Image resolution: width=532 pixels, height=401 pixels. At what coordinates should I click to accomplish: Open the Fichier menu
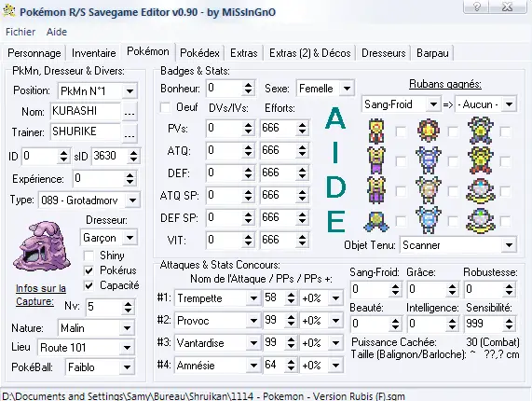coord(20,32)
